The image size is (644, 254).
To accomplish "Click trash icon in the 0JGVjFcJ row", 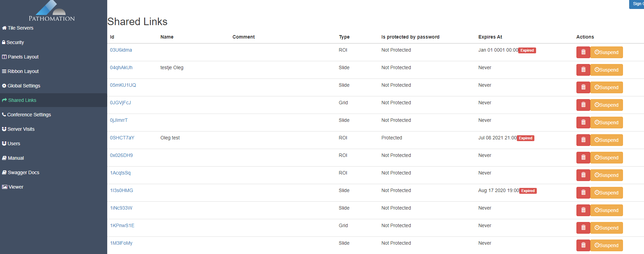I will click(x=583, y=105).
